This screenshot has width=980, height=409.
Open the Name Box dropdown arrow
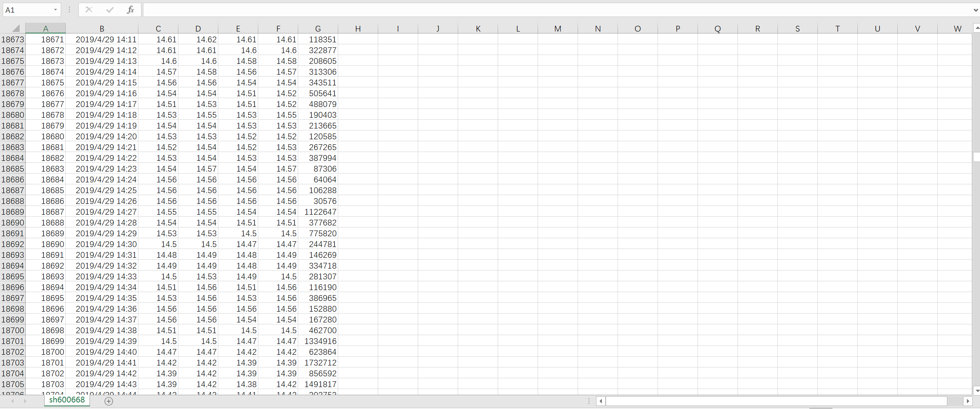(x=55, y=10)
